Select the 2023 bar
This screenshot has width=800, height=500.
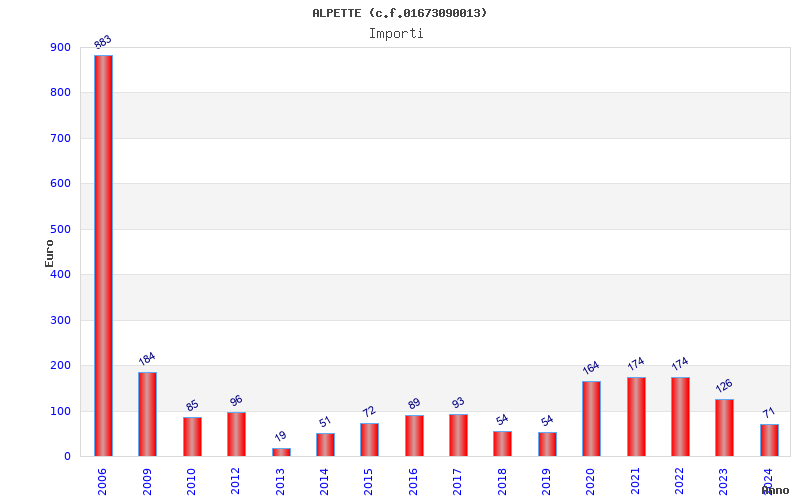pos(724,428)
